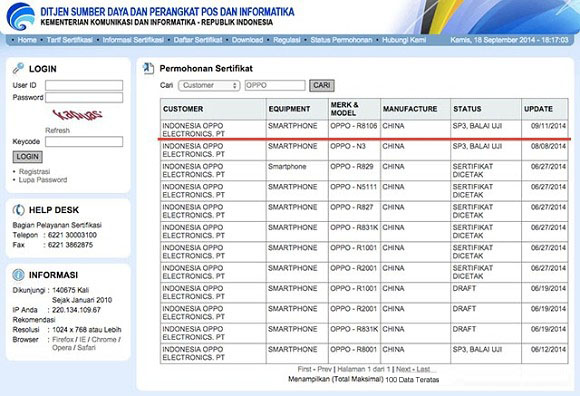Open the Tarif Sertifikasi menu item
The height and width of the screenshot is (396, 580).
pos(69,40)
